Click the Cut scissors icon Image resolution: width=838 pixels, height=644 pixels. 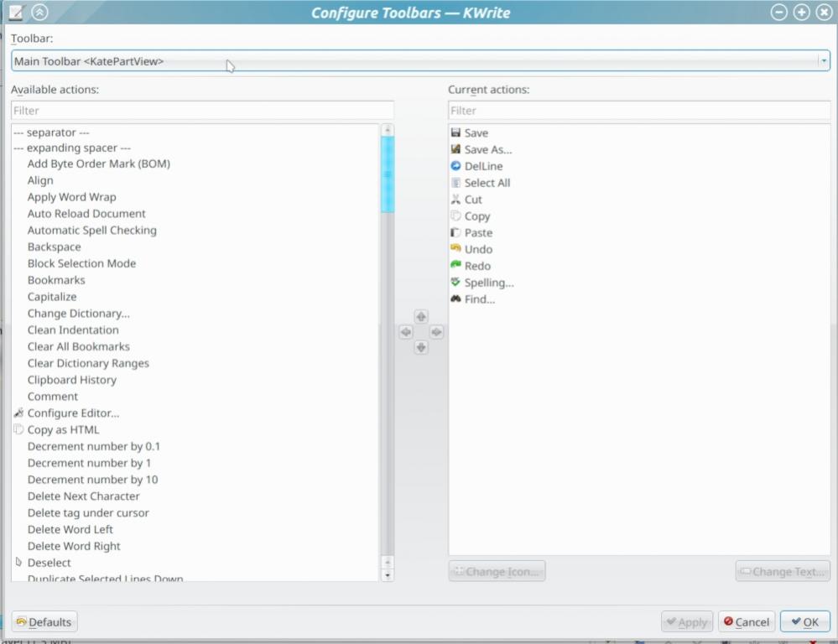click(x=455, y=200)
